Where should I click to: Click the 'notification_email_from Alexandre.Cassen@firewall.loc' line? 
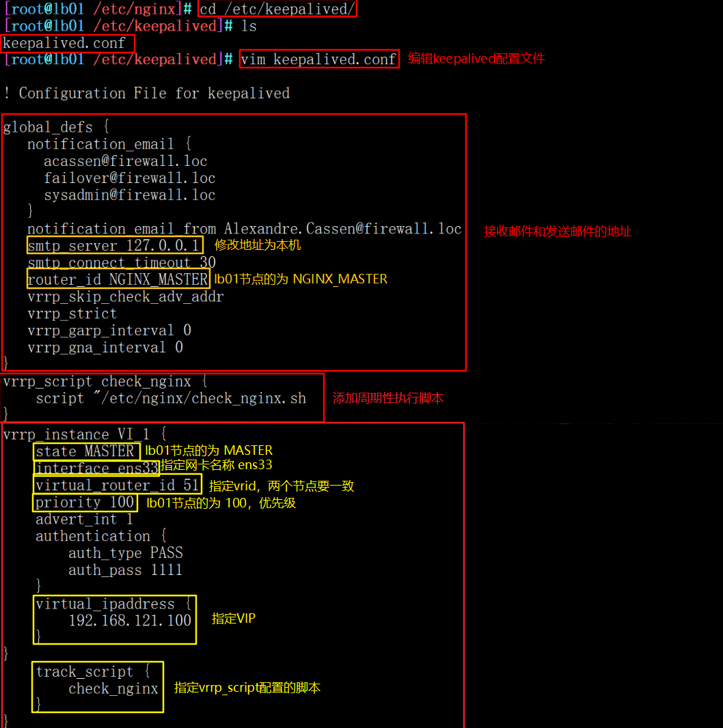(245, 229)
